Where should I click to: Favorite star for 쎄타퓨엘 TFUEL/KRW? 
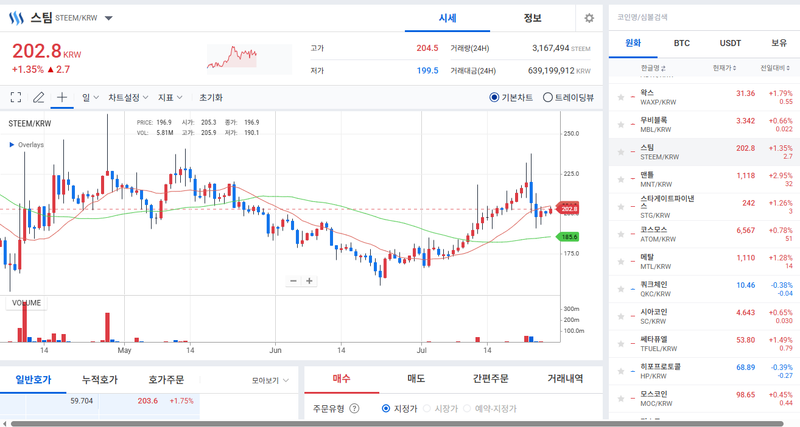(x=621, y=344)
